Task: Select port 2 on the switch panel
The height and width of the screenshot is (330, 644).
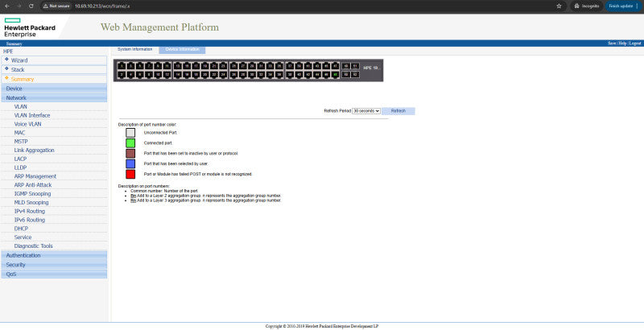Action: tap(122, 75)
